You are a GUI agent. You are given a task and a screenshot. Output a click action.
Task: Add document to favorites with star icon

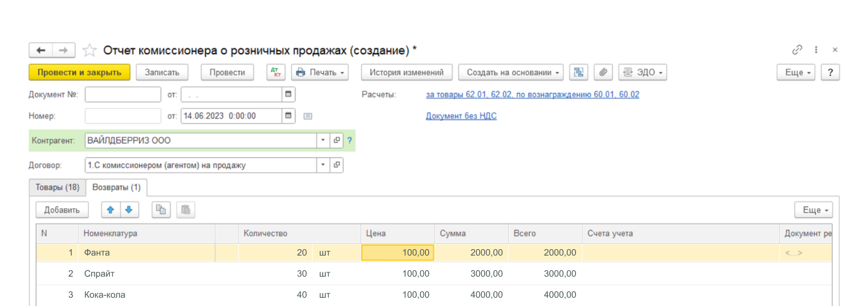[90, 50]
